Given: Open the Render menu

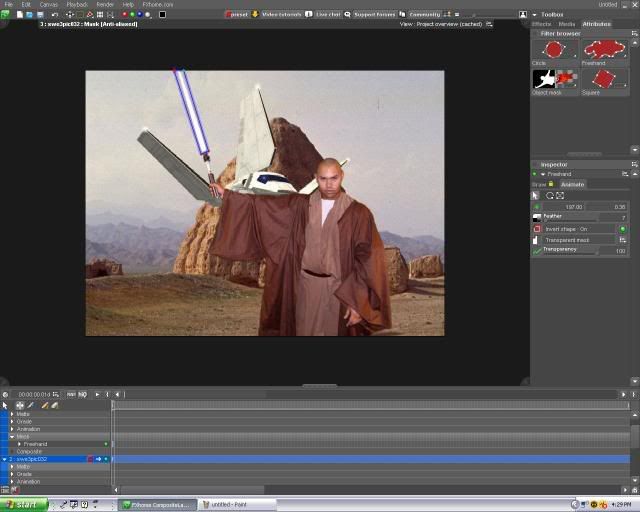Looking at the screenshot, I should coord(105,4).
